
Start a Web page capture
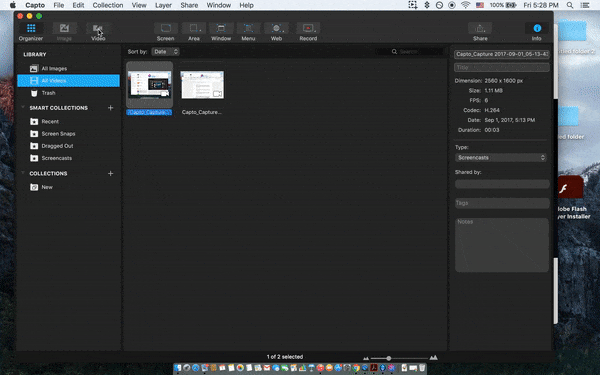276,32
